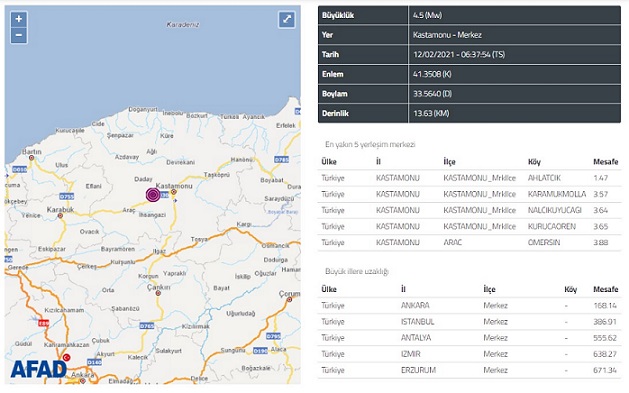Click the purple earthquake epicenter marker
The image size is (629, 393).
click(x=152, y=194)
